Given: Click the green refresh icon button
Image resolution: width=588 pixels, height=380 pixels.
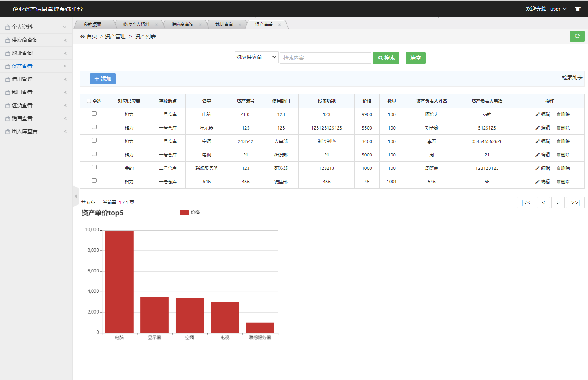Looking at the screenshot, I should 577,36.
